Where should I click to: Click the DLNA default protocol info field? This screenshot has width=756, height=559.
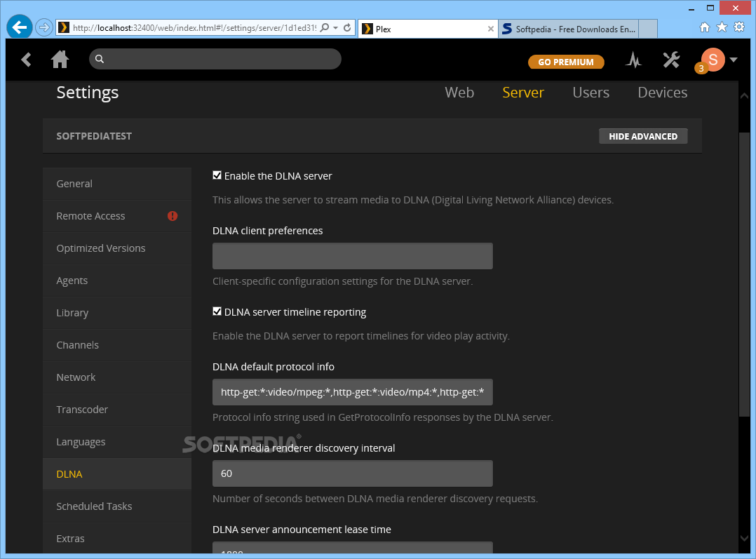click(x=353, y=392)
